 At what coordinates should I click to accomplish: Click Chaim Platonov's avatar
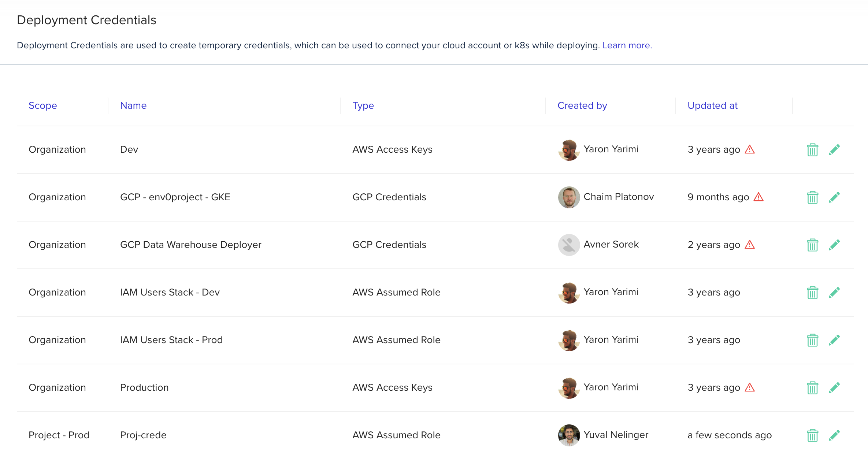click(569, 197)
